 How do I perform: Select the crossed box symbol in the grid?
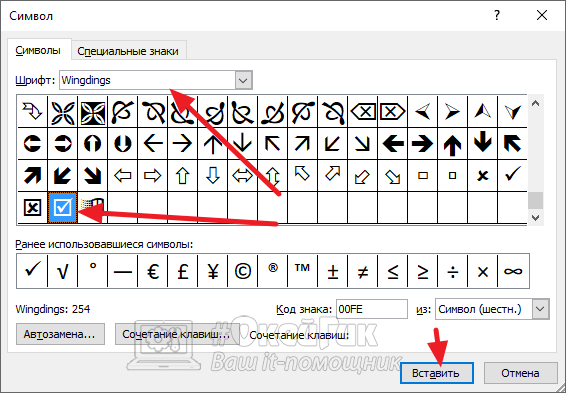click(32, 208)
